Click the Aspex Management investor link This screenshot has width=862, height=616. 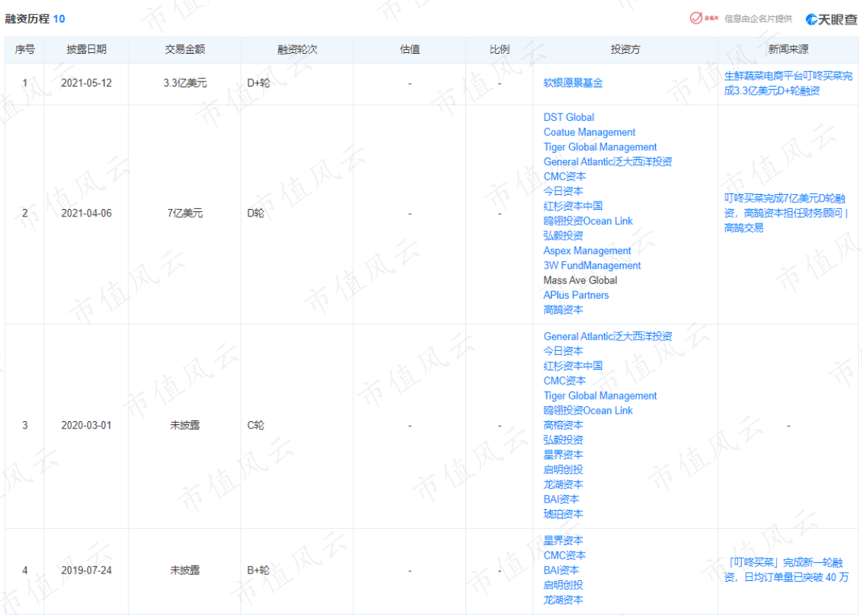point(587,251)
